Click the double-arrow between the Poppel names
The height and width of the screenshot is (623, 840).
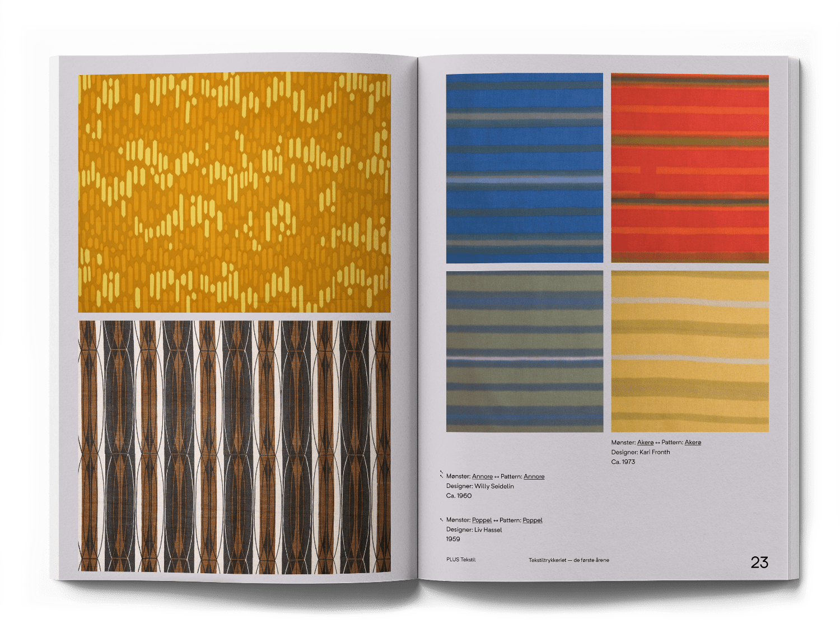496,520
